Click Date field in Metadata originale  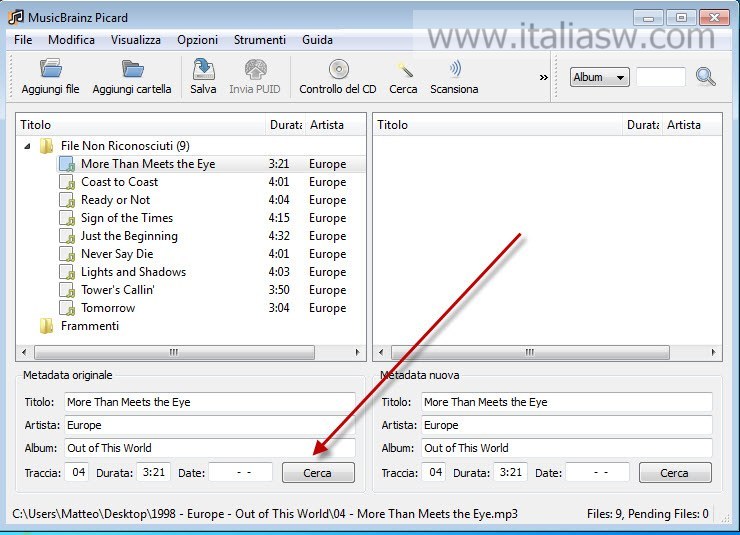241,472
